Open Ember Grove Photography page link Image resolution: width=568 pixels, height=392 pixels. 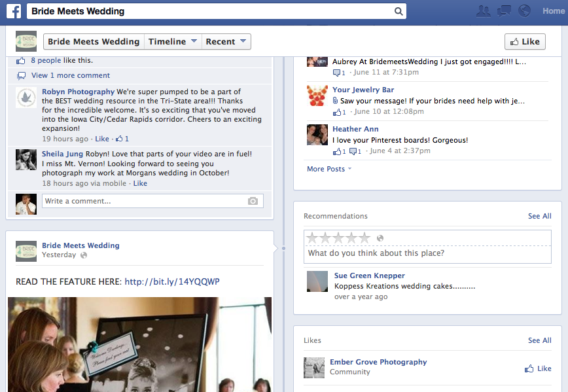click(x=378, y=361)
